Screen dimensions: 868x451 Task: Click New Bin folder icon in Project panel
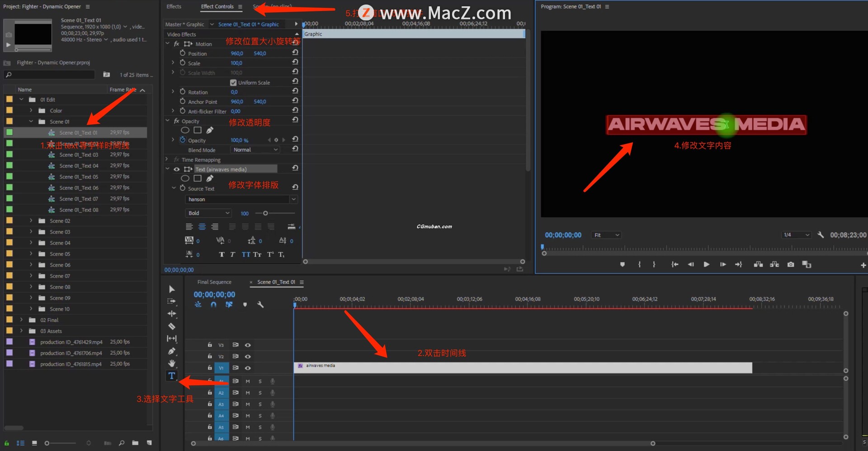pos(135,443)
